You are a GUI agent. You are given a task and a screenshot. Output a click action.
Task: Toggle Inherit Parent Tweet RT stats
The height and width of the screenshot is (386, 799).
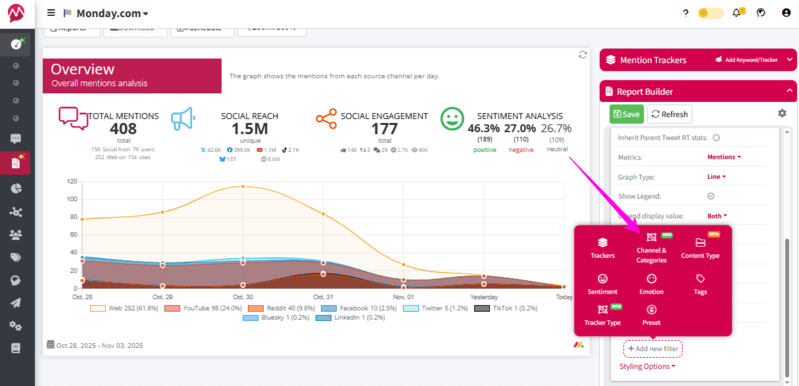tap(716, 137)
